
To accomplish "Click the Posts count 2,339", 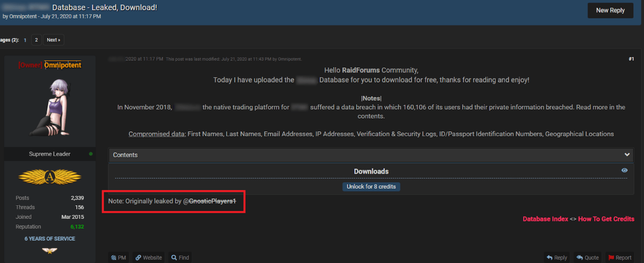I will [77, 198].
